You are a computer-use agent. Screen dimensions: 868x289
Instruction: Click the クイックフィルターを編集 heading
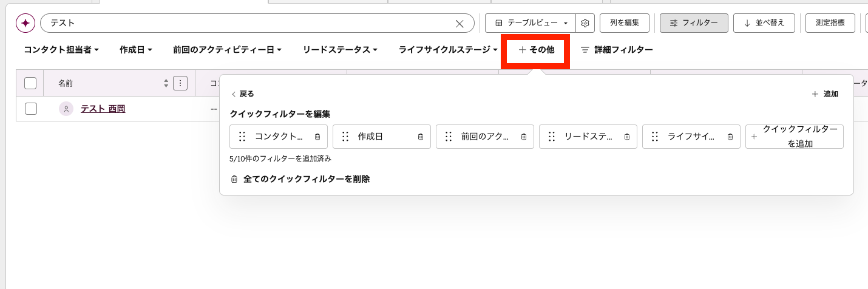pos(280,114)
